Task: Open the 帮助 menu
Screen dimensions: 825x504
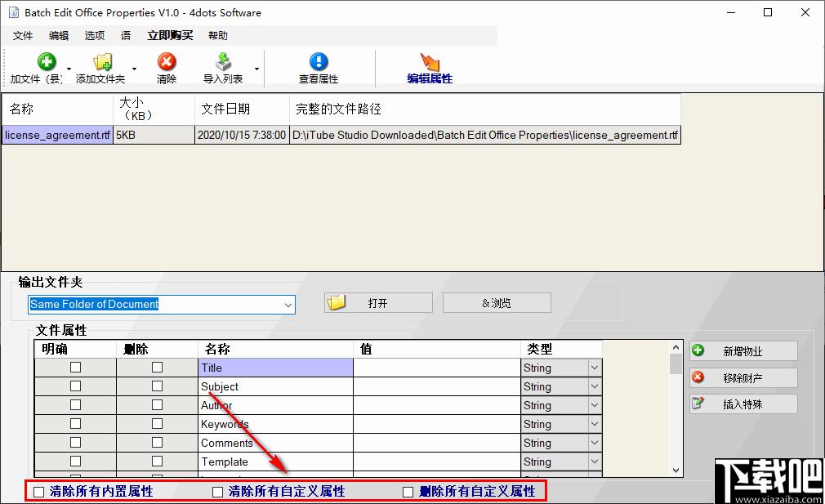Action: (x=218, y=35)
